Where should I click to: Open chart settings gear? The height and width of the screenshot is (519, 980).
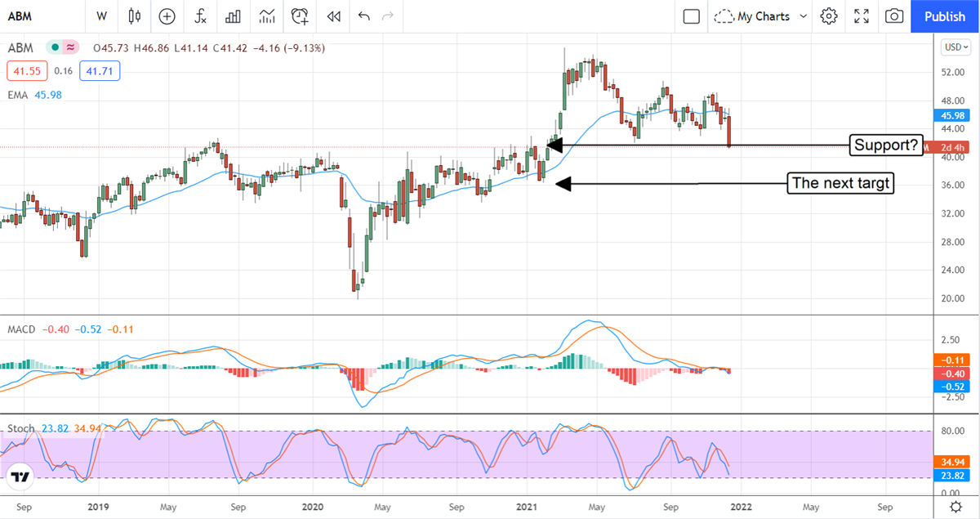829,16
